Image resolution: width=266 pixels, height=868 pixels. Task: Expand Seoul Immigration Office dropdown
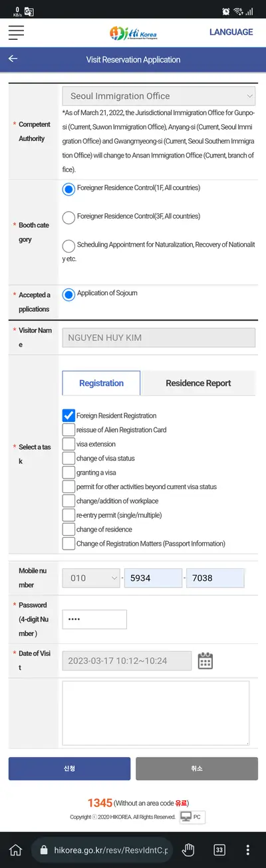tap(158, 96)
